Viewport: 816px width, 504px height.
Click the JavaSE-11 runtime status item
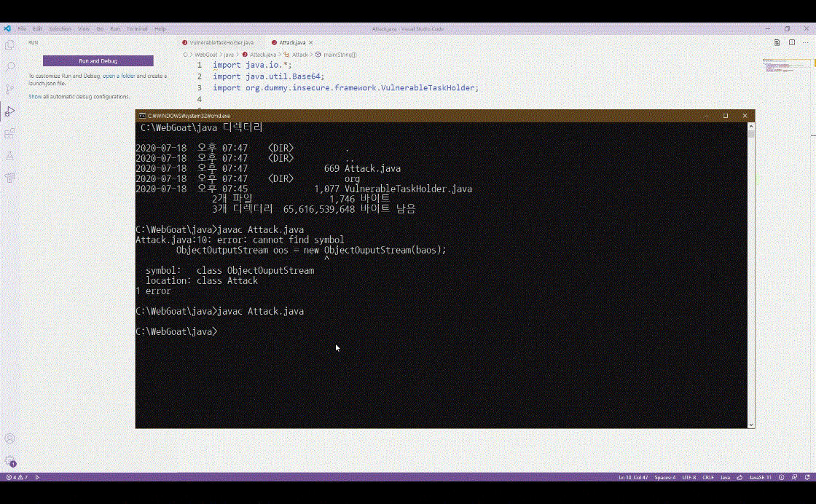(x=760, y=477)
